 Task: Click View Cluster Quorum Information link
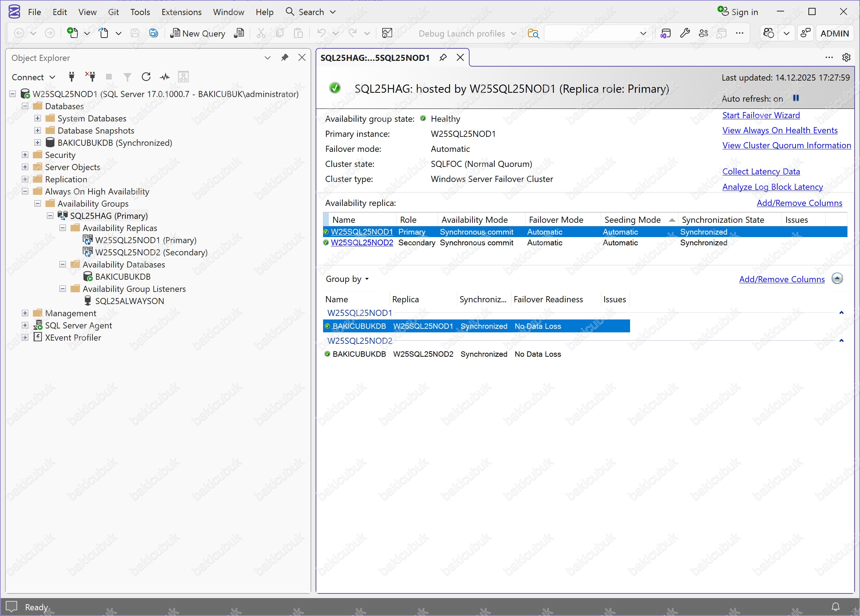click(786, 145)
